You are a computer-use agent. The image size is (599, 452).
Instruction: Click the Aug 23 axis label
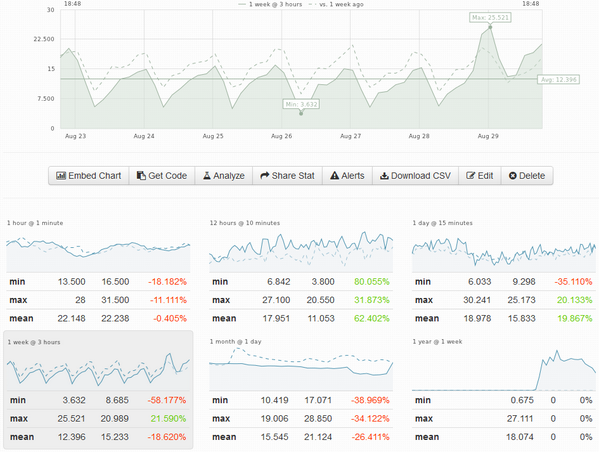click(x=75, y=136)
